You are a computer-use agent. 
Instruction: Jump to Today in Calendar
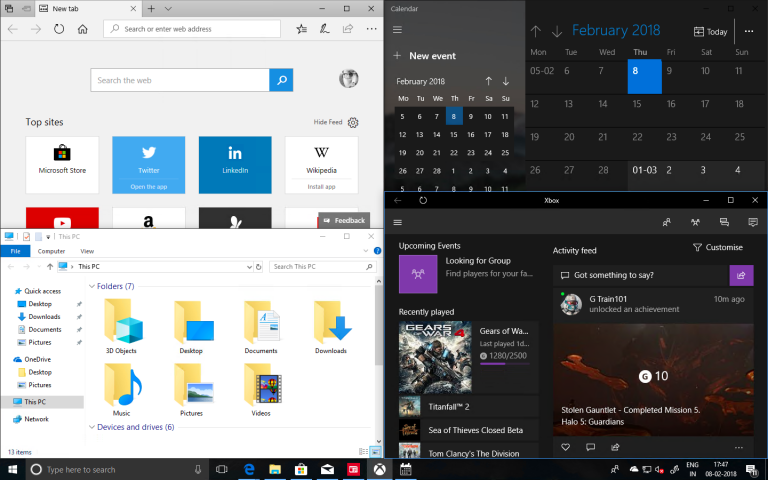point(711,32)
